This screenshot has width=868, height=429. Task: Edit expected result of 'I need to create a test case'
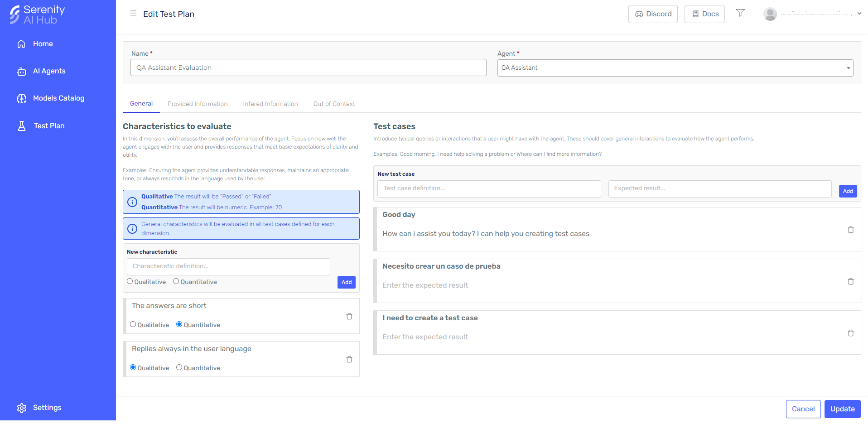coord(425,337)
